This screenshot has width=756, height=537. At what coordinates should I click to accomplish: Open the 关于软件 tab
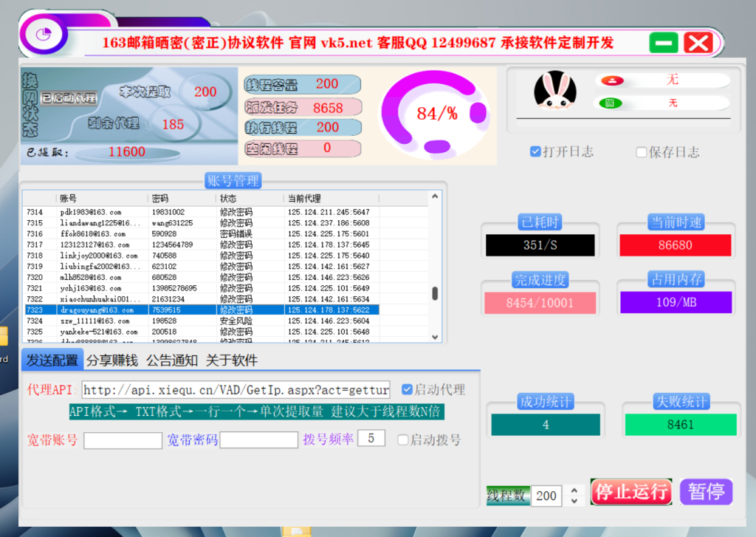point(231,360)
